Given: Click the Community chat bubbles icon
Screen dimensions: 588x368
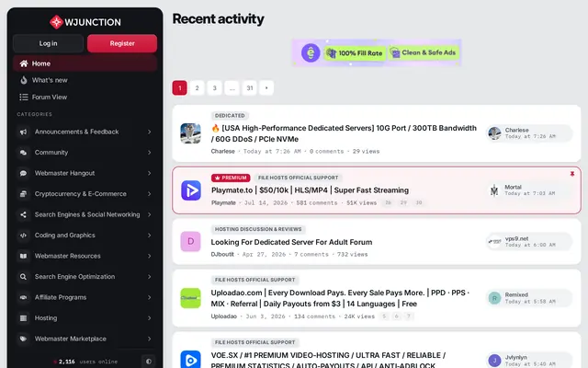Looking at the screenshot, I should 23,153.
